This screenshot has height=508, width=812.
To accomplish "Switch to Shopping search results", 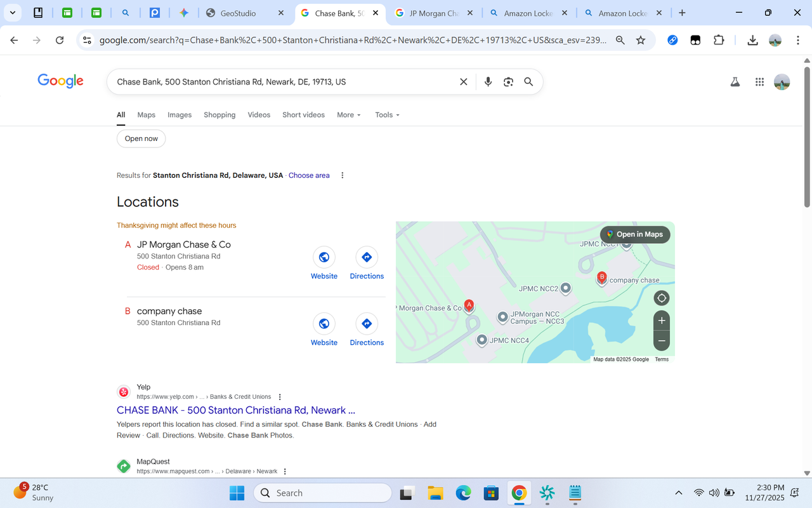I will [x=219, y=115].
